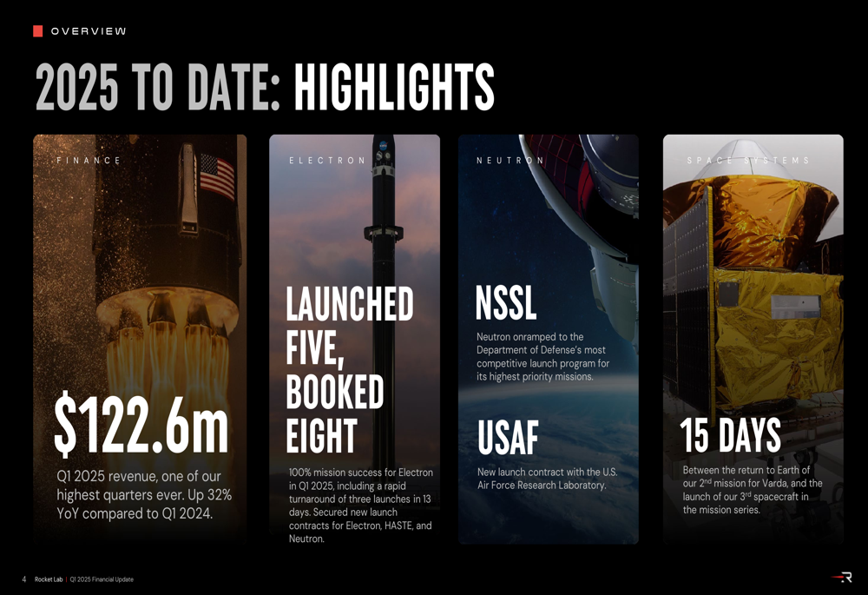Select the FINANCE card label
Image resolution: width=868 pixels, height=595 pixels.
[x=89, y=161]
